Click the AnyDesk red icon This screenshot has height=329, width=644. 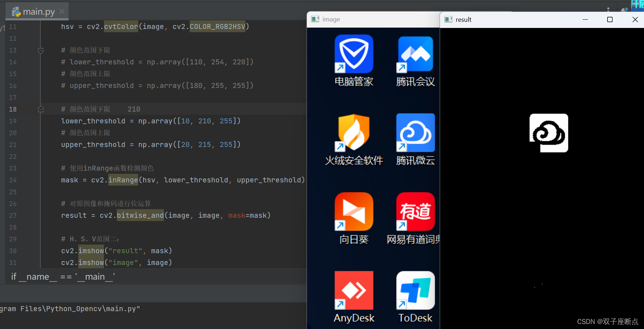[354, 290]
